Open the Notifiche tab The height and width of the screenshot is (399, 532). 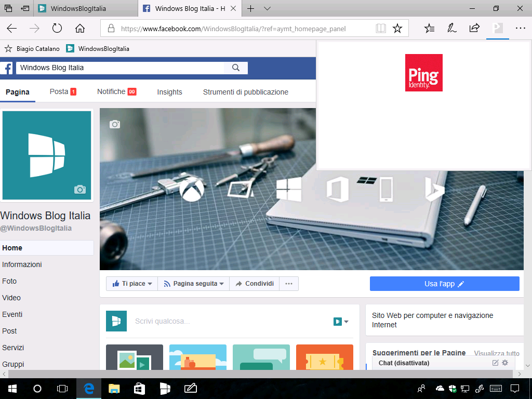pos(117,91)
